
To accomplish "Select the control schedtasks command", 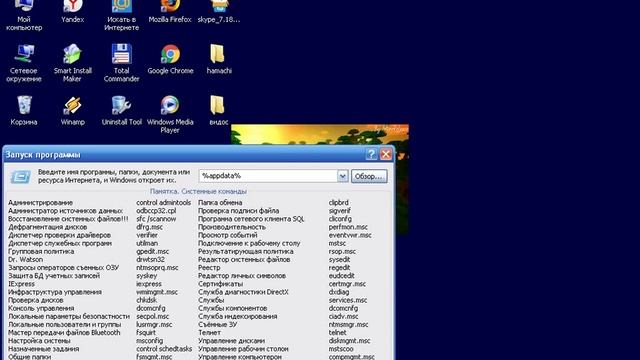I will (164, 349).
